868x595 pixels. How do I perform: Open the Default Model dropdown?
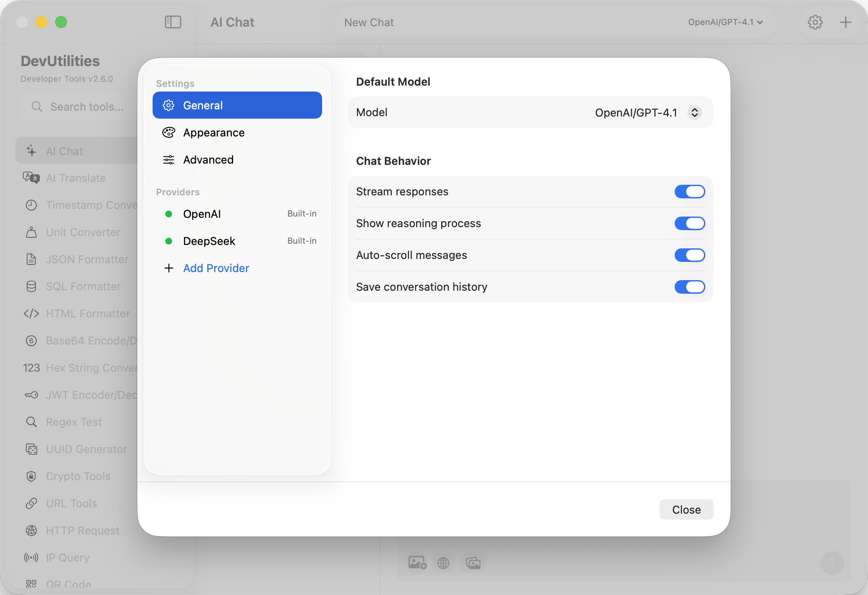pyautogui.click(x=694, y=113)
